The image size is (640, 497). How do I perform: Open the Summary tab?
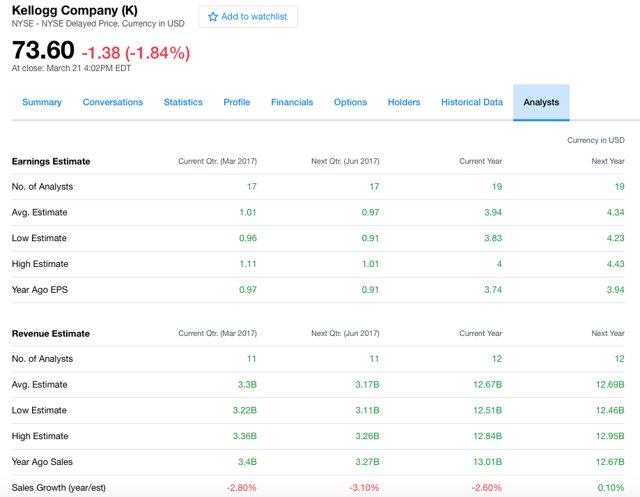(x=42, y=102)
